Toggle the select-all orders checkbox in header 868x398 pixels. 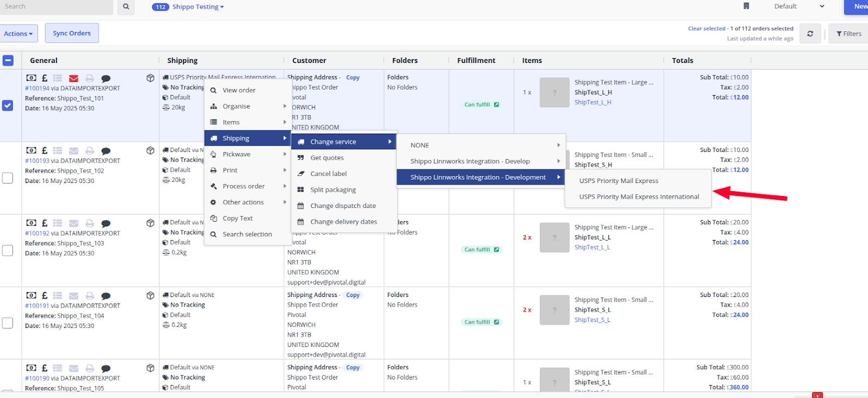point(8,60)
